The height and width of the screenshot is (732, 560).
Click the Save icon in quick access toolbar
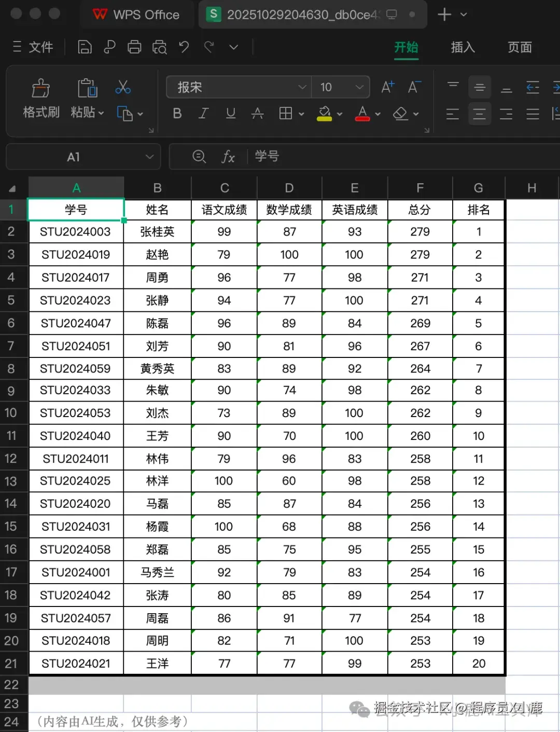pos(85,47)
